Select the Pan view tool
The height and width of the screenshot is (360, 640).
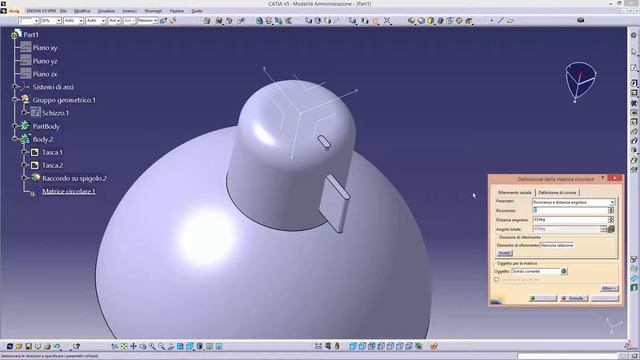[133, 347]
